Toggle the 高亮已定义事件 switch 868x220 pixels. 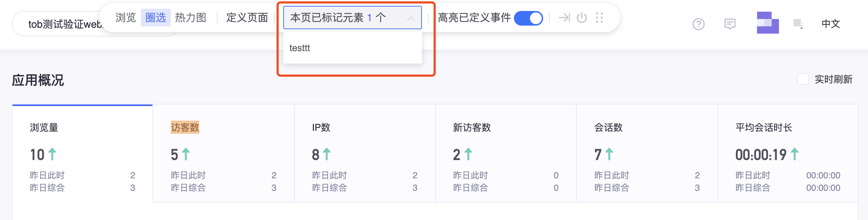[528, 18]
